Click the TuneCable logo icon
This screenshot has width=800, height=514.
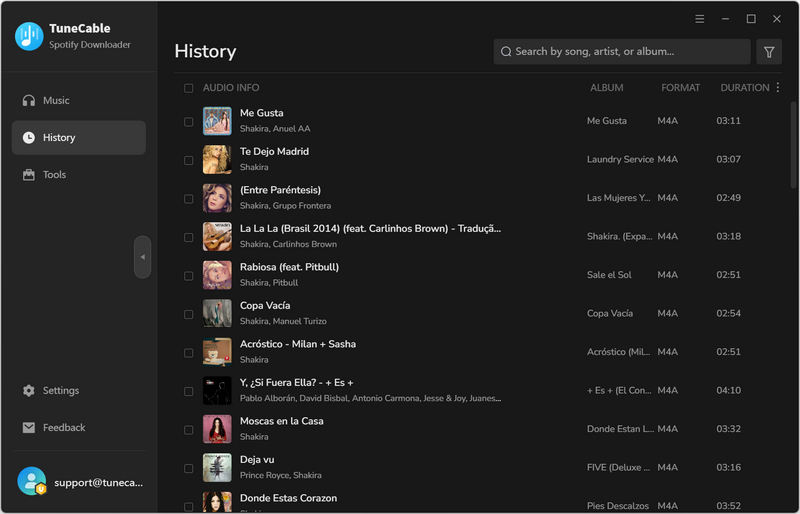29,36
